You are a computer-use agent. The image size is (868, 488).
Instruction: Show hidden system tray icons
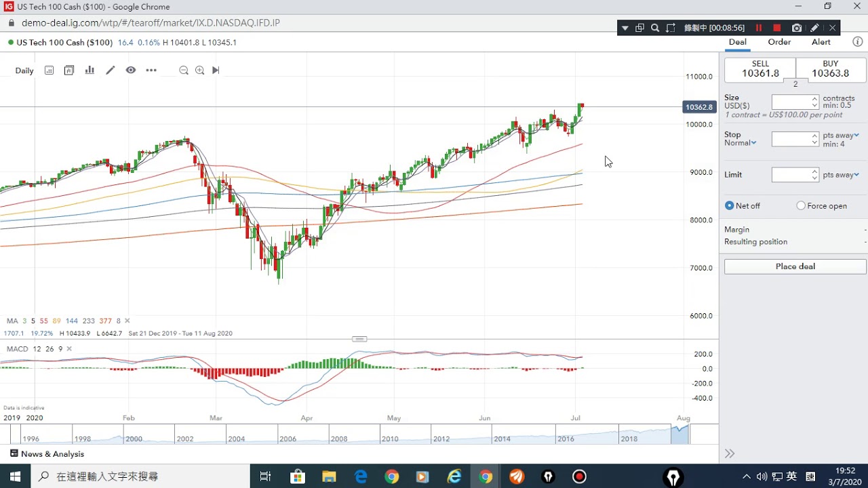(x=747, y=476)
